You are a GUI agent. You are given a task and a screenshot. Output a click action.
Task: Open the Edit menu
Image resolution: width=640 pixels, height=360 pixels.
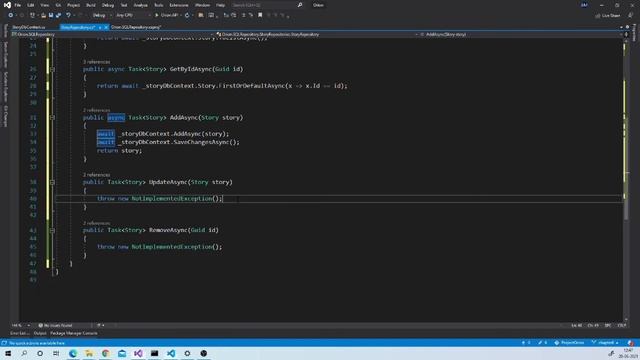pyautogui.click(x=31, y=5)
